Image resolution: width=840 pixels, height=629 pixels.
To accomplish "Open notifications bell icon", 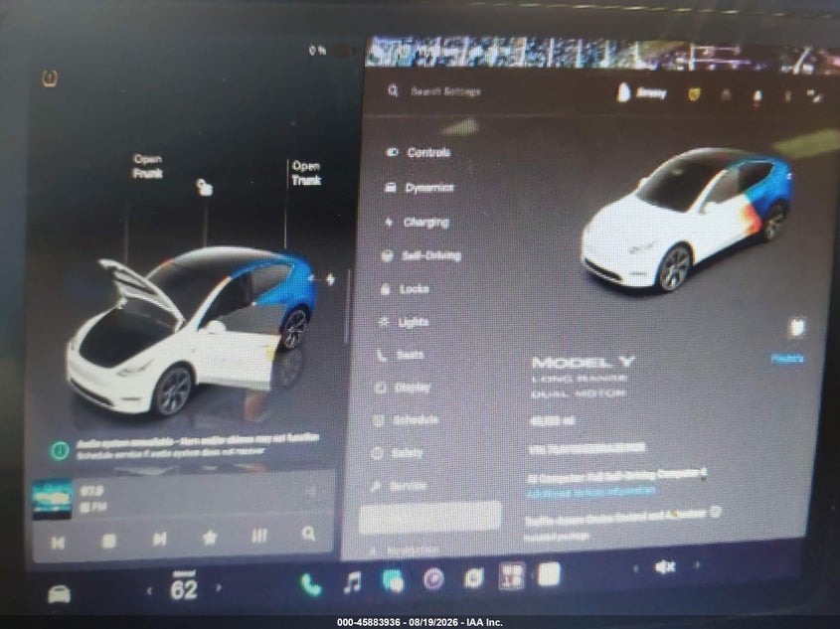I will (757, 97).
